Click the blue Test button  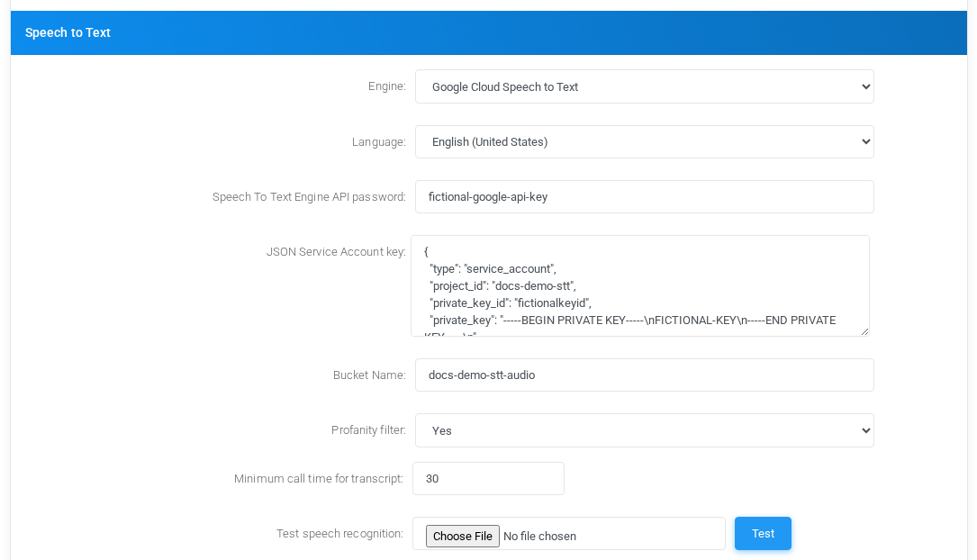[763, 533]
